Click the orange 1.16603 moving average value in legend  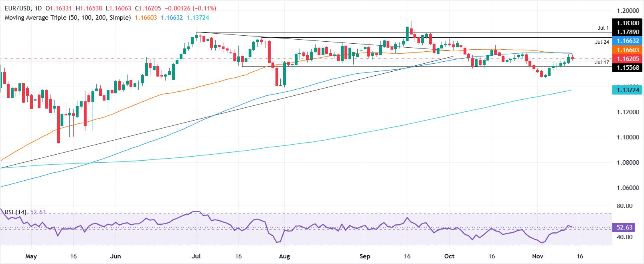pos(147,18)
